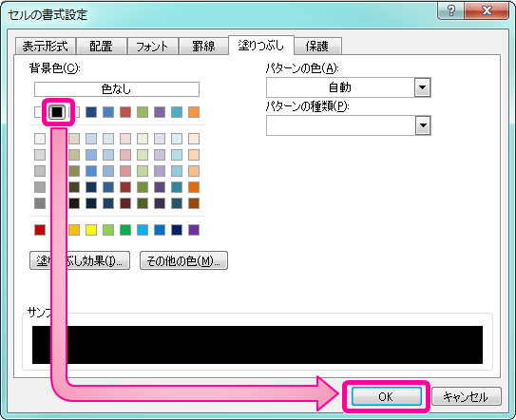Pick the muted purple theme swatch
Screen dimensions: 516x420
tap(160, 112)
